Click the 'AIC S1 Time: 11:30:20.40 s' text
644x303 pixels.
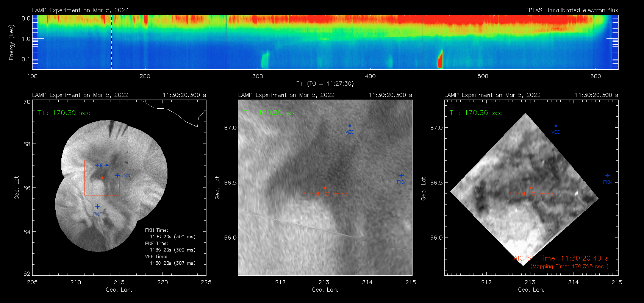561,258
